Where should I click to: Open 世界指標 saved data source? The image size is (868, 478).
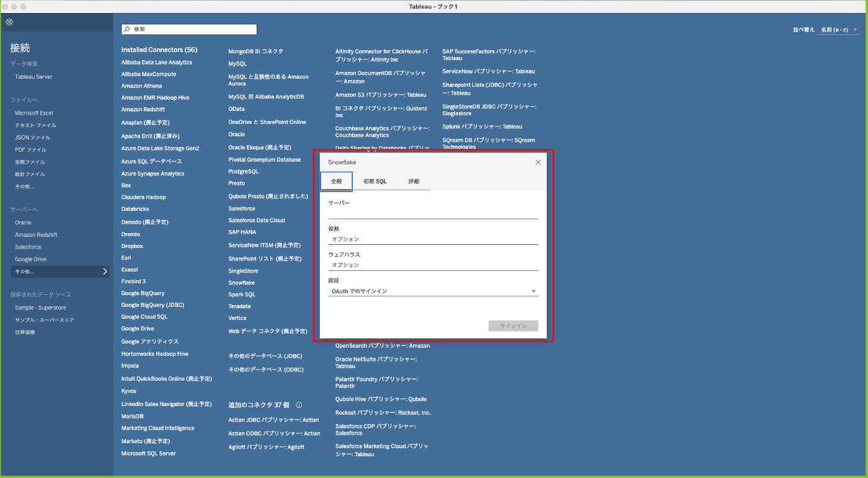25,332
